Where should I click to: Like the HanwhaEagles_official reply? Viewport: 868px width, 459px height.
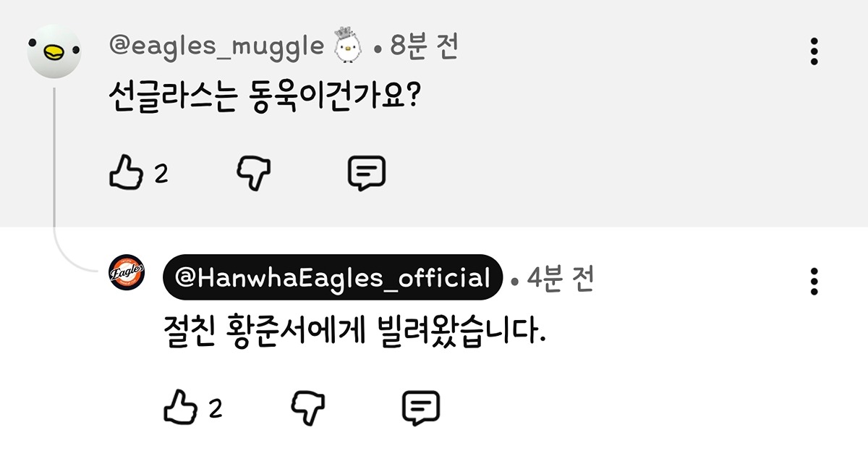tap(180, 408)
